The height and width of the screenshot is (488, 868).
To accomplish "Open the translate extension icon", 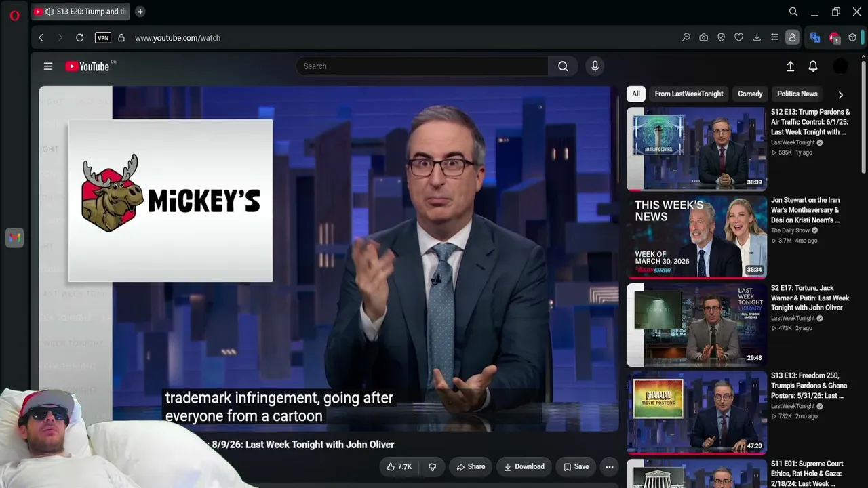I will click(x=815, y=38).
